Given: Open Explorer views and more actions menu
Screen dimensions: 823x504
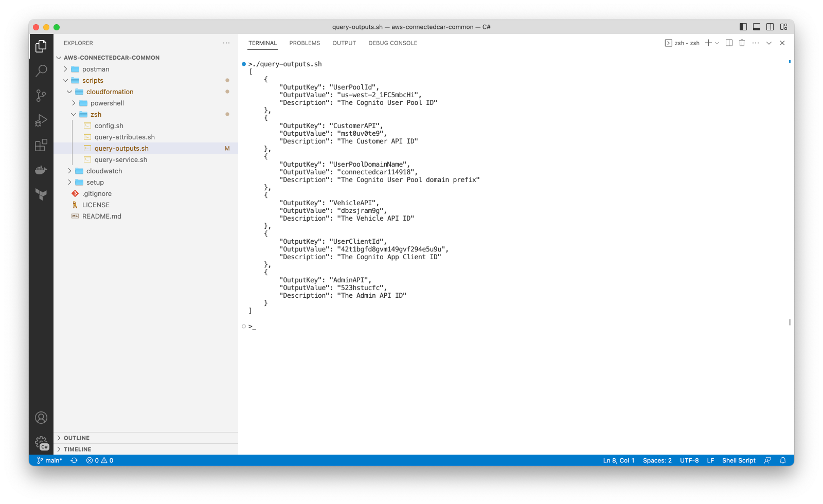Looking at the screenshot, I should [x=226, y=43].
